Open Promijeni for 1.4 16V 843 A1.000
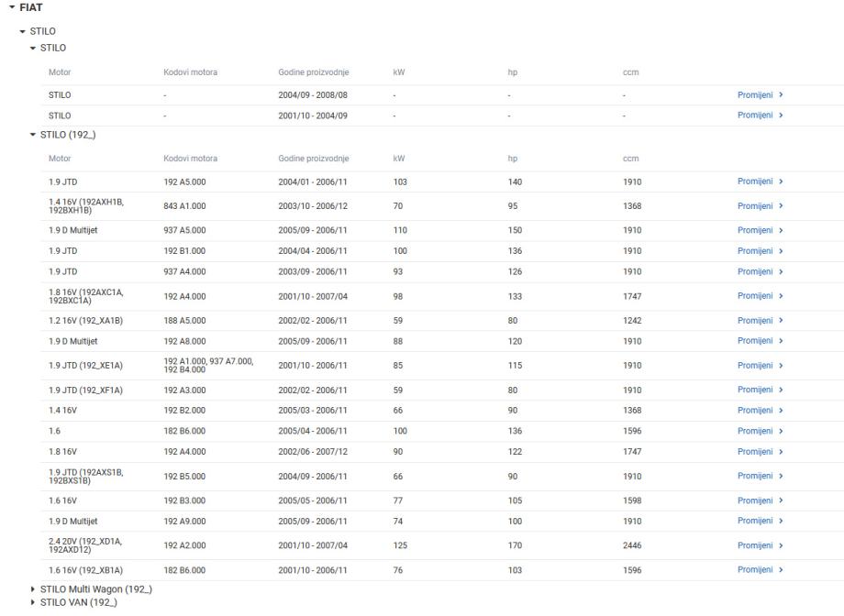The image size is (844, 616). (756, 206)
